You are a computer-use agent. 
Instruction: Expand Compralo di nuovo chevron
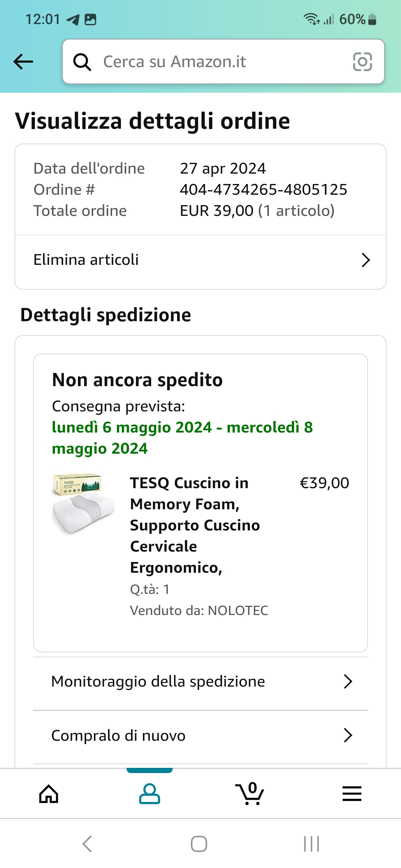pyautogui.click(x=348, y=735)
